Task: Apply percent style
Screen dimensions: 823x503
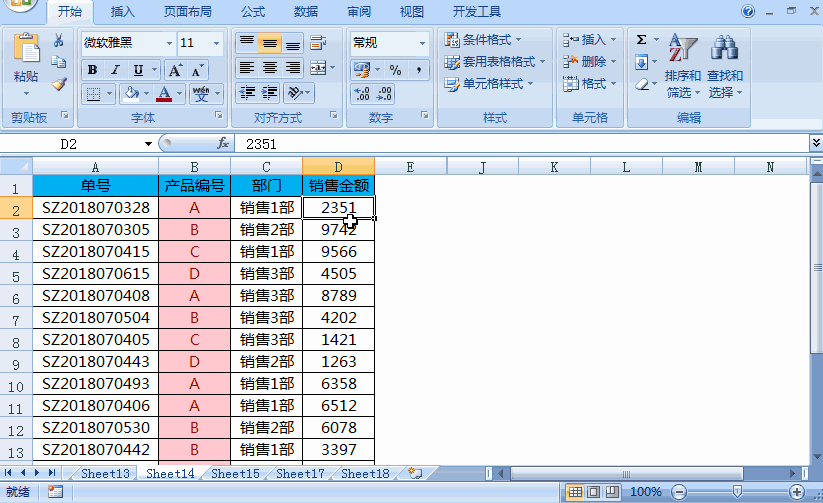Action: [395, 69]
